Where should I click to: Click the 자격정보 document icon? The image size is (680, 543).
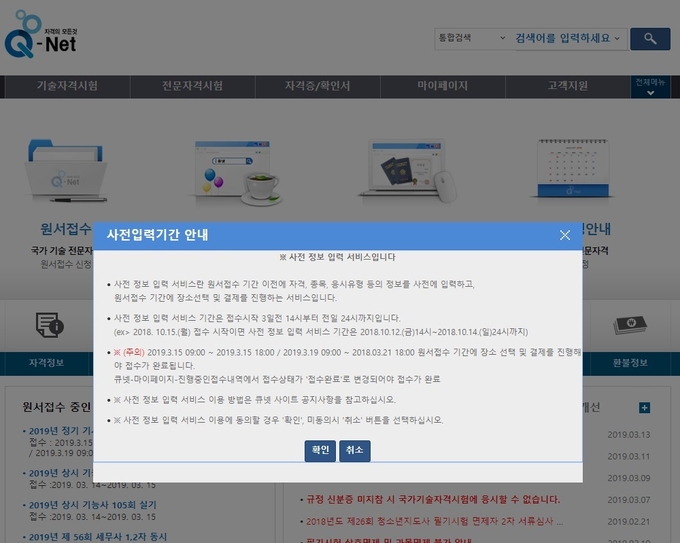pyautogui.click(x=49, y=325)
